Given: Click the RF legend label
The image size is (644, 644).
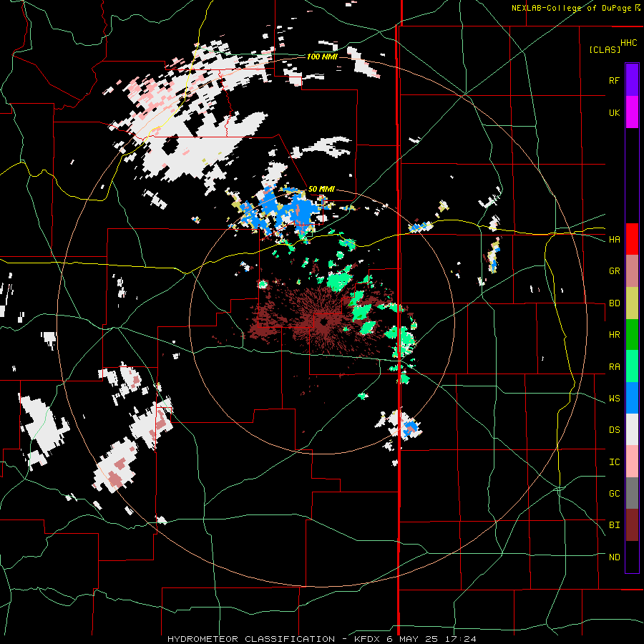Looking at the screenshot, I should pyautogui.click(x=614, y=80).
